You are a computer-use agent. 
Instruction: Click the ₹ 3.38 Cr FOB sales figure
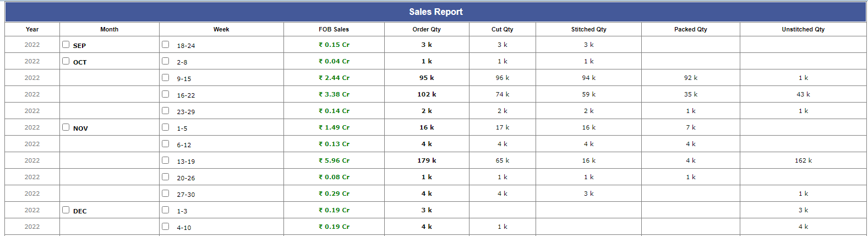coord(334,94)
